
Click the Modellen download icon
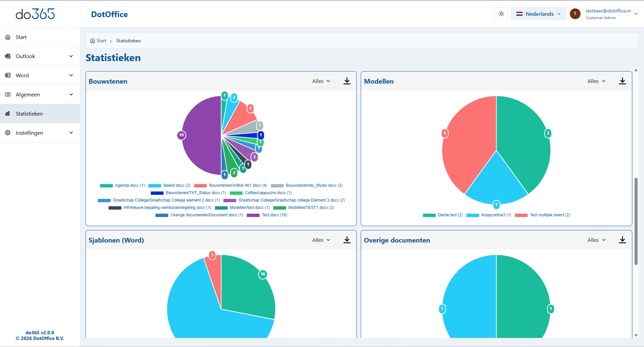coord(622,81)
